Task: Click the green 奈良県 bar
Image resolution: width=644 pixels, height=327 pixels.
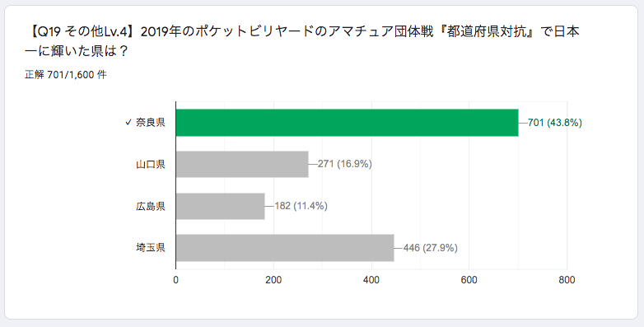Action: pos(347,123)
